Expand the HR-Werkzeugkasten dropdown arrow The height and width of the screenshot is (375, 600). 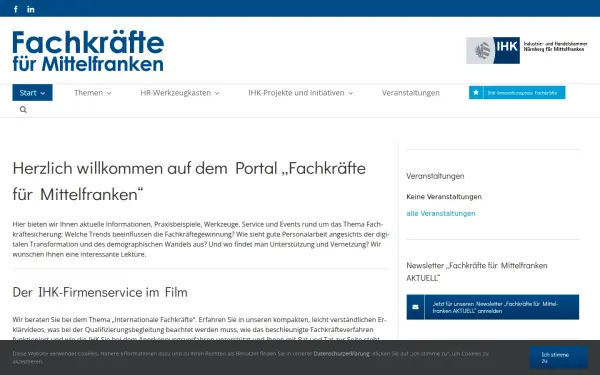pos(217,93)
